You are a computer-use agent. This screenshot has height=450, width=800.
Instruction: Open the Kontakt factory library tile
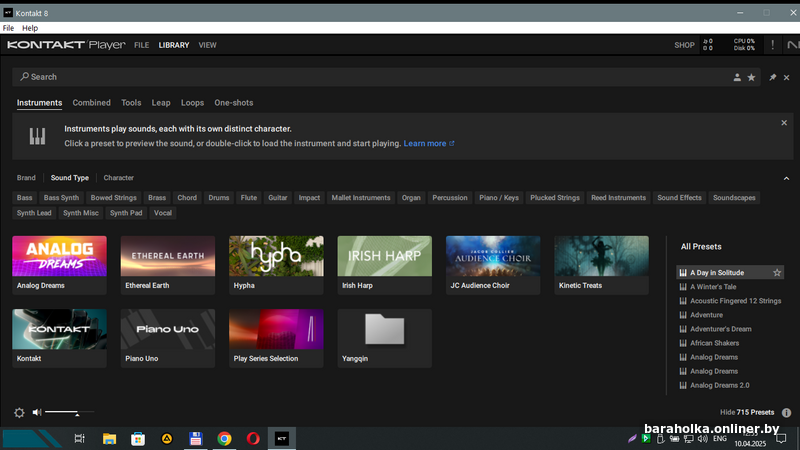coord(59,338)
